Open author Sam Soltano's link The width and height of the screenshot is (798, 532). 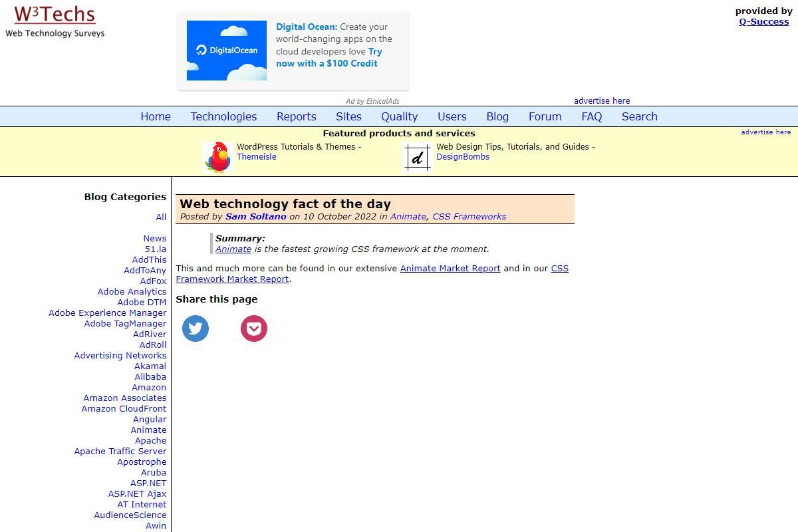256,216
